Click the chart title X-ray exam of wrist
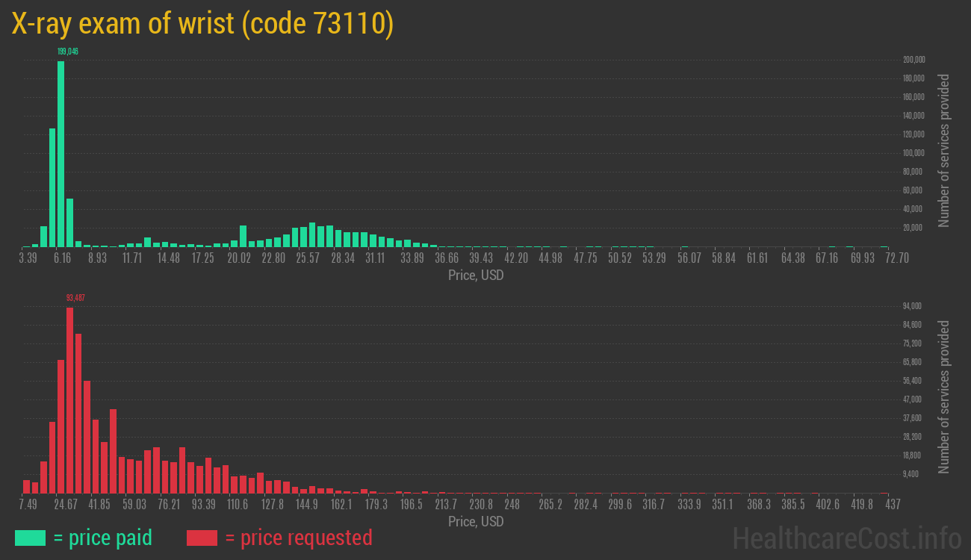Image resolution: width=971 pixels, height=560 pixels. click(202, 24)
